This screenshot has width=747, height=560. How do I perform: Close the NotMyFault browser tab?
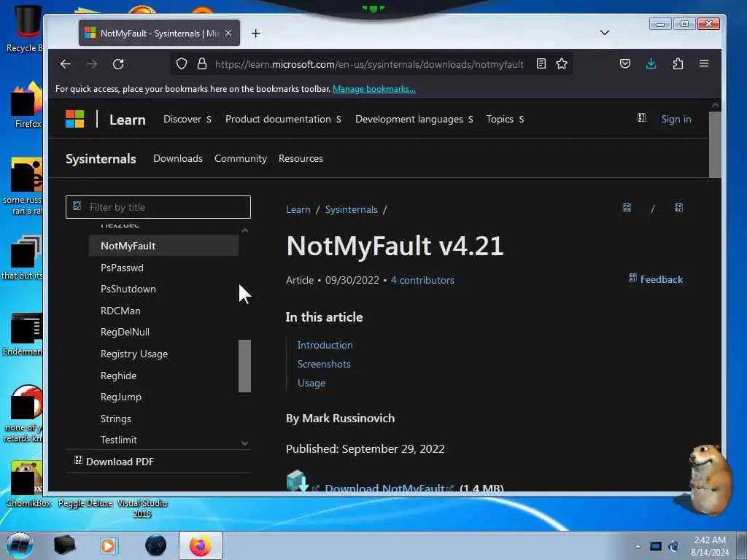coord(228,33)
